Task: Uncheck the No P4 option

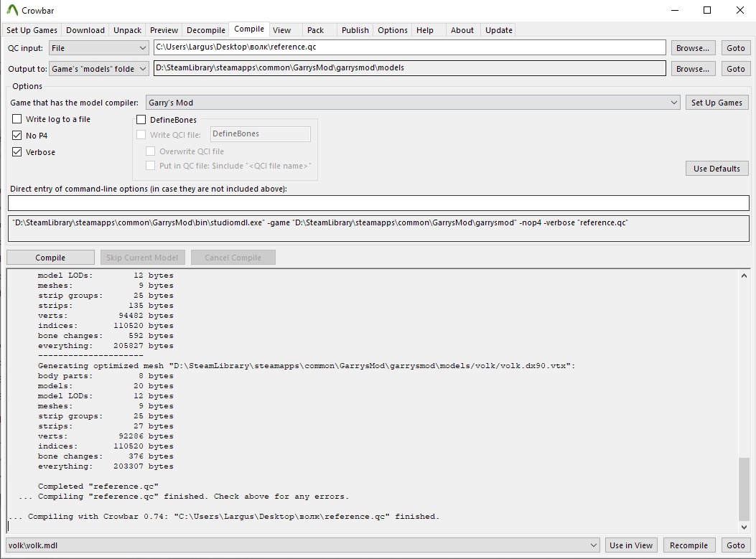Action: (x=17, y=136)
